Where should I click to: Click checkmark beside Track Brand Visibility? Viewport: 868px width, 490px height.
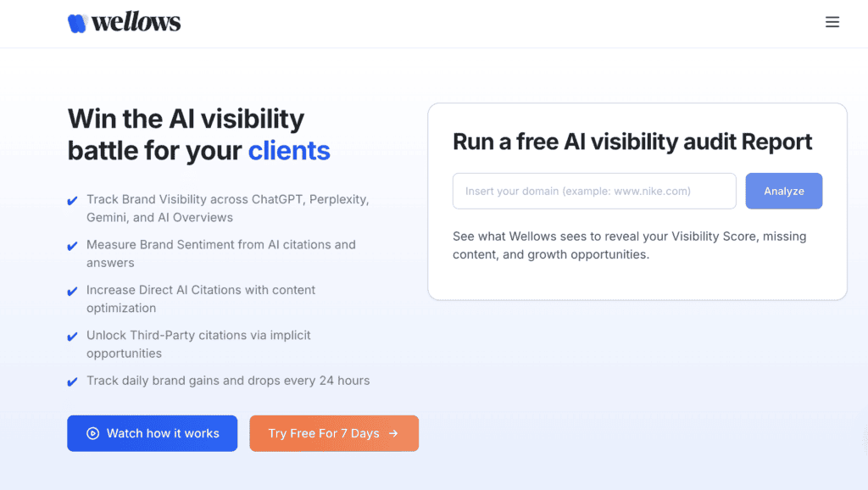(x=73, y=201)
